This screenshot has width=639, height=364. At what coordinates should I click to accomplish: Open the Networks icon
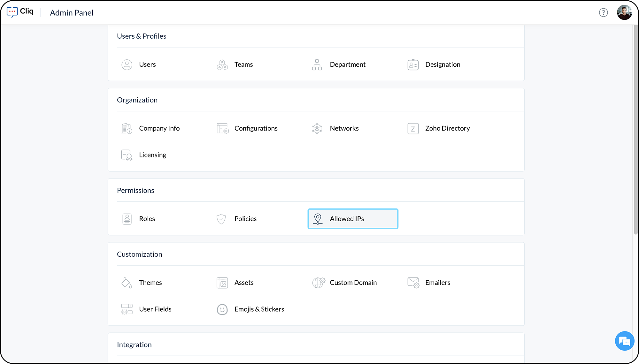tap(317, 128)
